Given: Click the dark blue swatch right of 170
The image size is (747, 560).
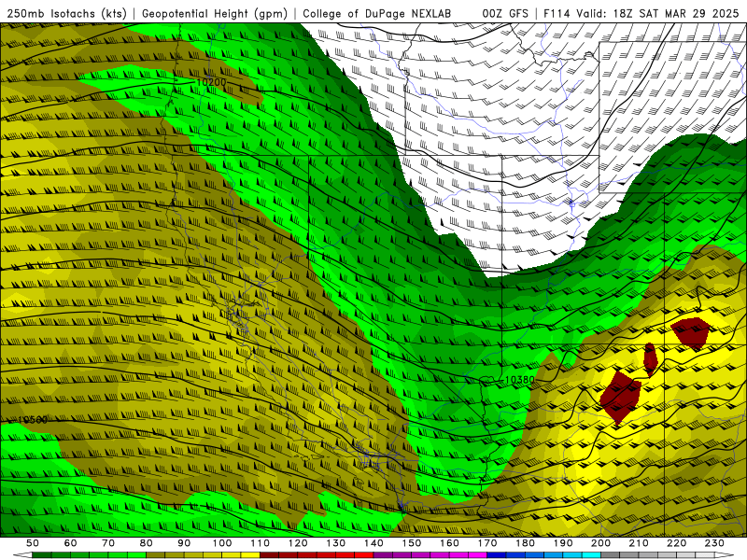Looking at the screenshot, I should click(x=497, y=555).
